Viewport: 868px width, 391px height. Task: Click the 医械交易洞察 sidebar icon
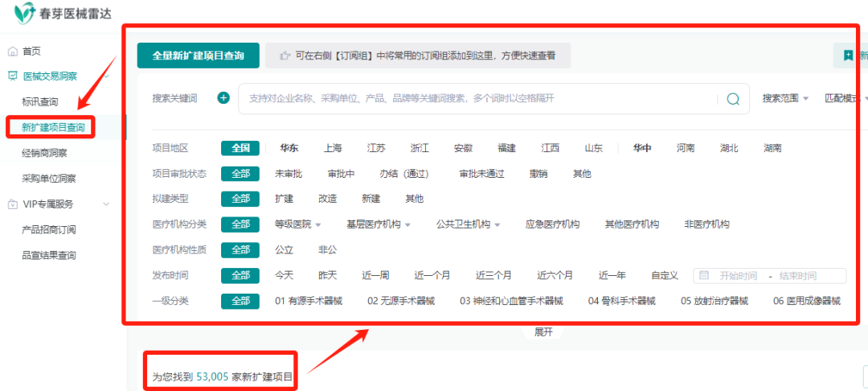click(x=12, y=76)
